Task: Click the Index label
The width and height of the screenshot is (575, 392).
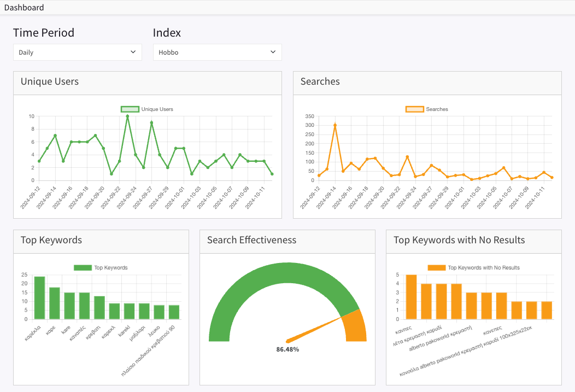Action: (x=167, y=33)
